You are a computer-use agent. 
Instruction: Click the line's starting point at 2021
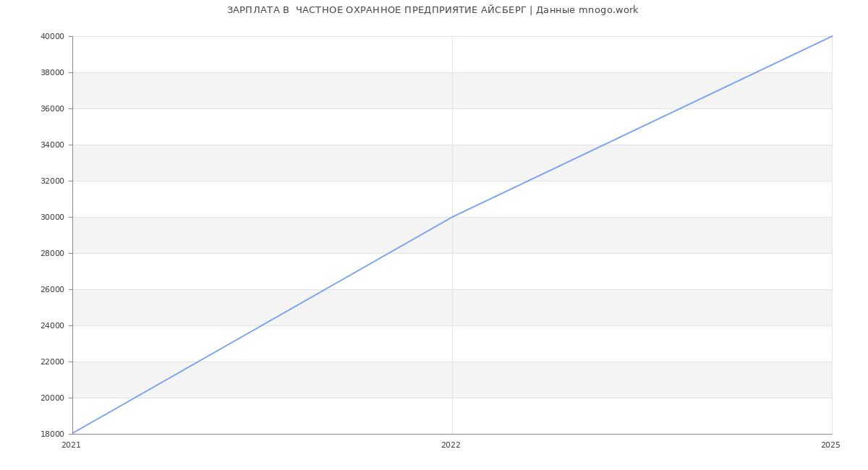tap(72, 434)
